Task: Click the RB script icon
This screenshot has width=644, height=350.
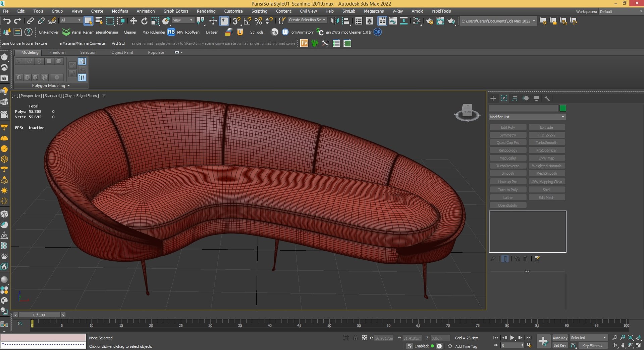Action: click(171, 32)
